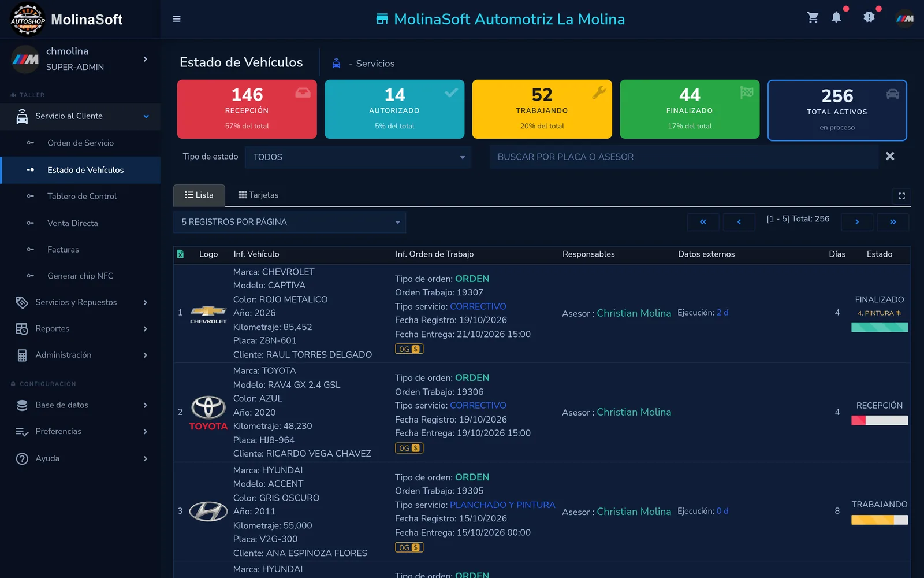Open Facturas in sidebar

point(80,250)
